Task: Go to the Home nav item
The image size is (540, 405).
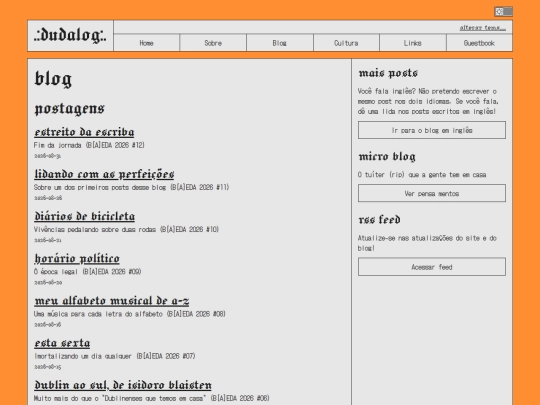Action: pos(146,43)
